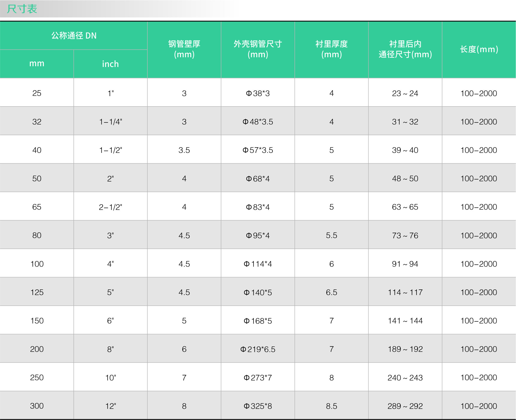Screen dimensions: 516x420
Task: Select the 衬里后内通径尺寸 header cell
Action: pos(405,49)
